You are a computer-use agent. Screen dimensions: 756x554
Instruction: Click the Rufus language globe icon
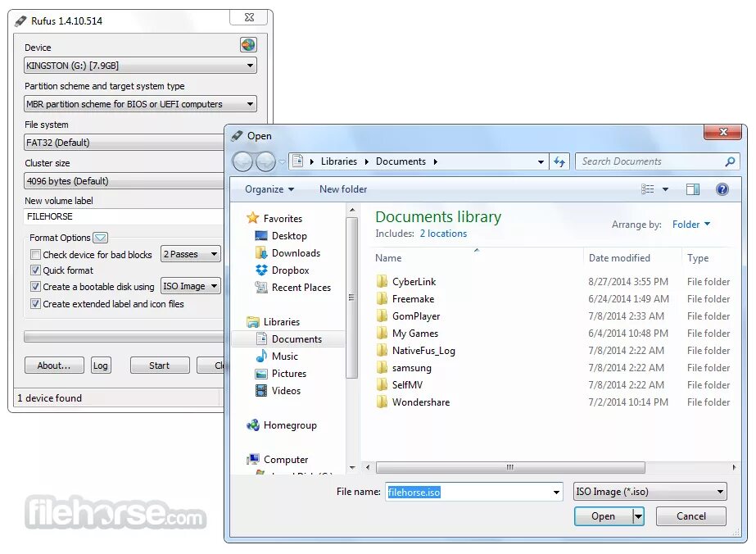(x=248, y=45)
